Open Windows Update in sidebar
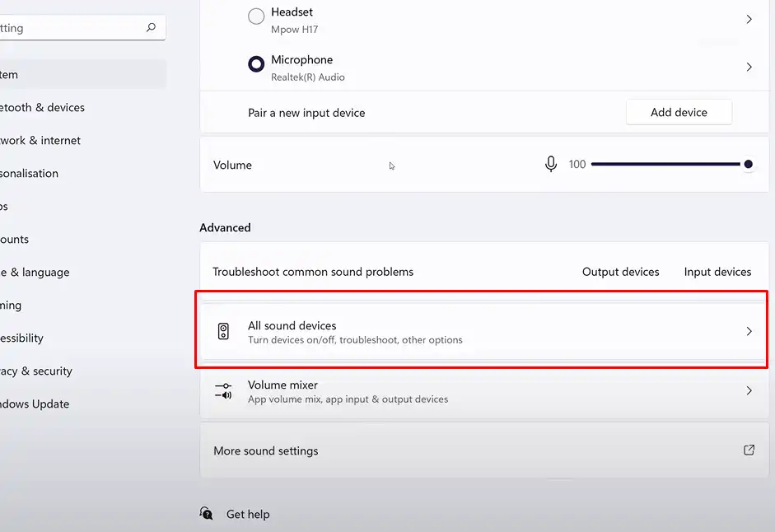Screen dimensions: 775x532 pyautogui.click(x=35, y=404)
